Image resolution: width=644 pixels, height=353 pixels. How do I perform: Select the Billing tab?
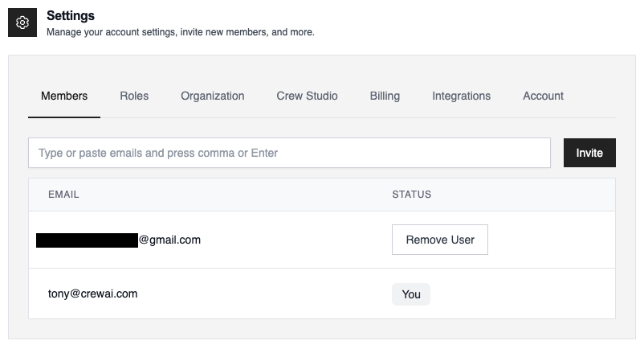coord(385,96)
